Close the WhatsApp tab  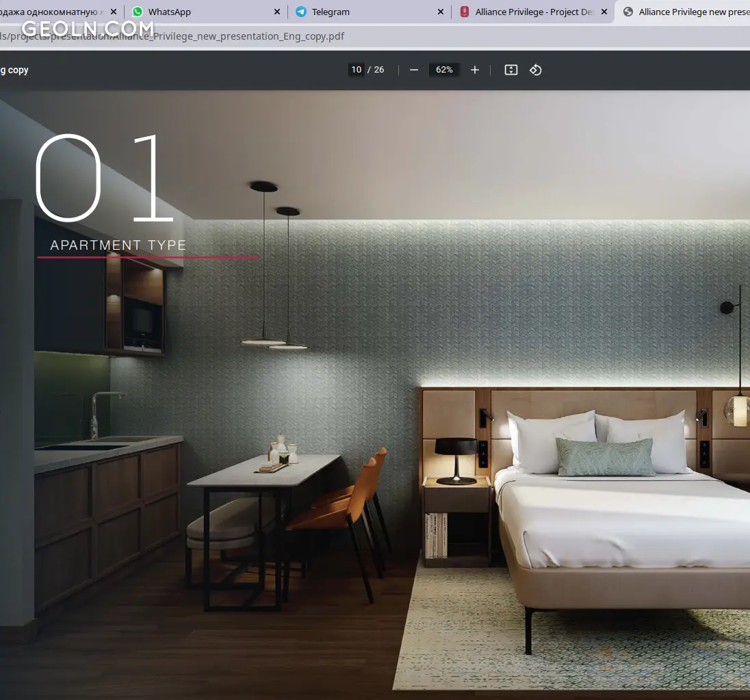pos(277,12)
